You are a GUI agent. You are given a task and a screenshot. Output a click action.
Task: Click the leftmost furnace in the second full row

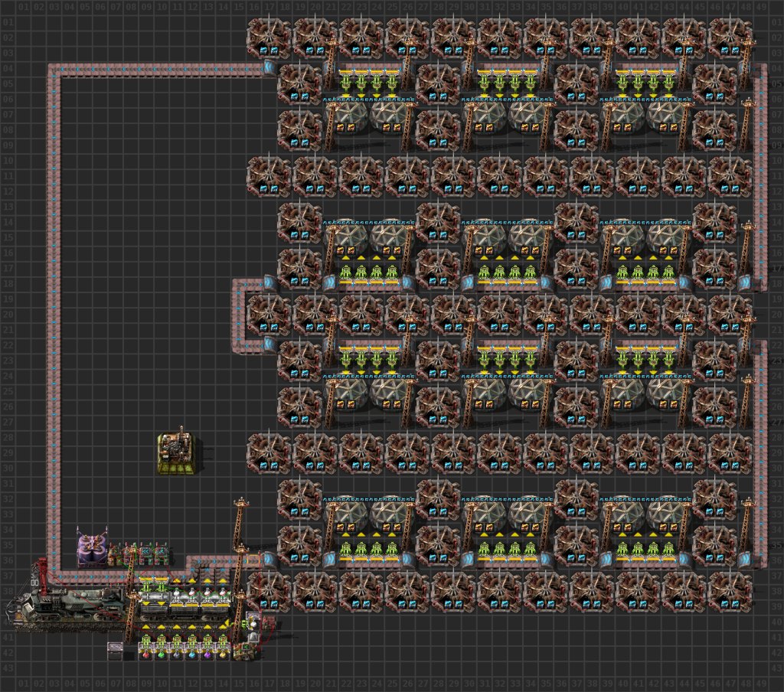pos(269,175)
